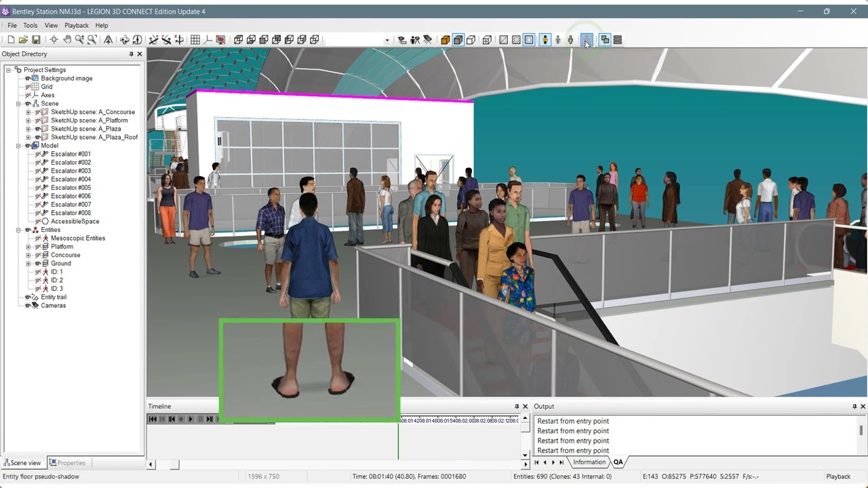Viewport: 868px width, 488px height.
Task: Click the grey entity figure icon
Action: tap(557, 40)
